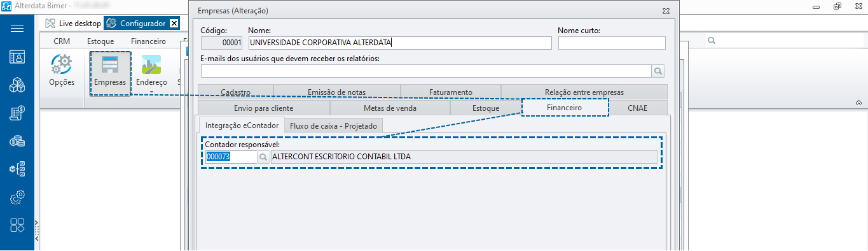Click the e-mails field search icon
The width and height of the screenshot is (868, 251).
point(659,71)
